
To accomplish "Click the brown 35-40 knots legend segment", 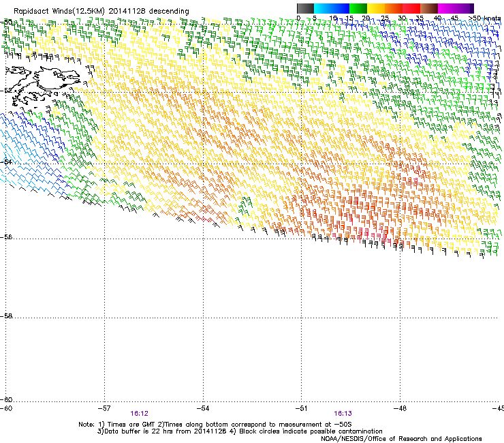I will (429, 8).
